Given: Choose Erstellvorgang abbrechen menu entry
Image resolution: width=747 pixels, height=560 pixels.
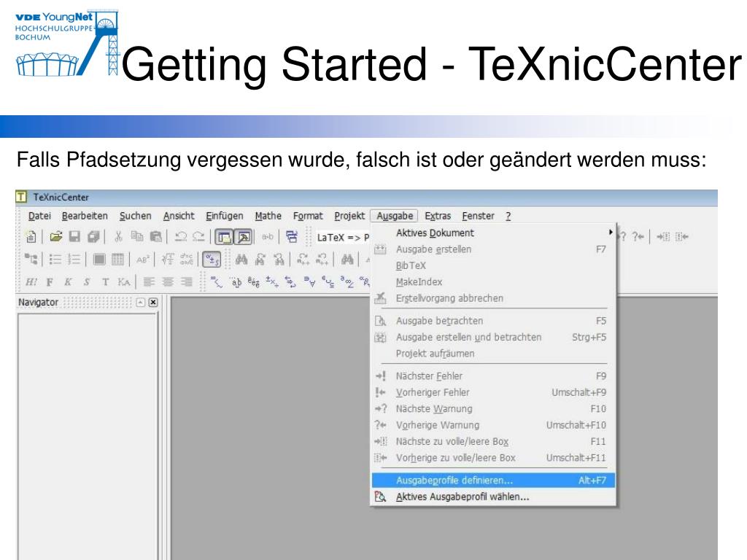Looking at the screenshot, I should pyautogui.click(x=494, y=298).
